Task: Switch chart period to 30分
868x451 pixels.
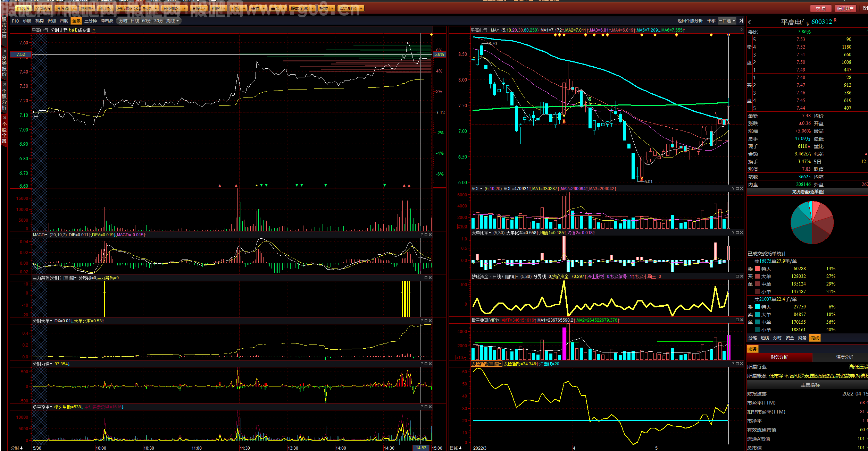Action: click(x=159, y=21)
